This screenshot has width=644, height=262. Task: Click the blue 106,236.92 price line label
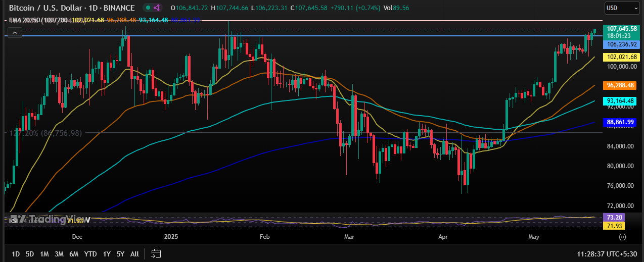click(622, 44)
